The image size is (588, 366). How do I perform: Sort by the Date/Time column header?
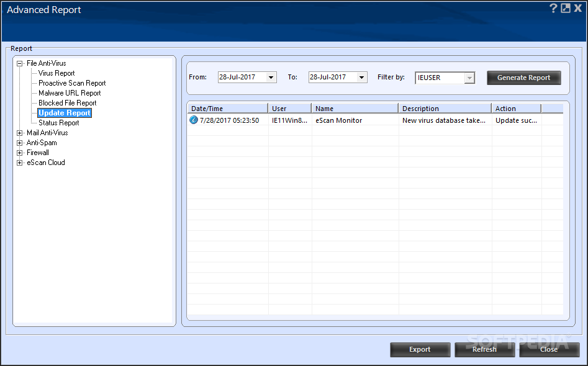tap(228, 109)
